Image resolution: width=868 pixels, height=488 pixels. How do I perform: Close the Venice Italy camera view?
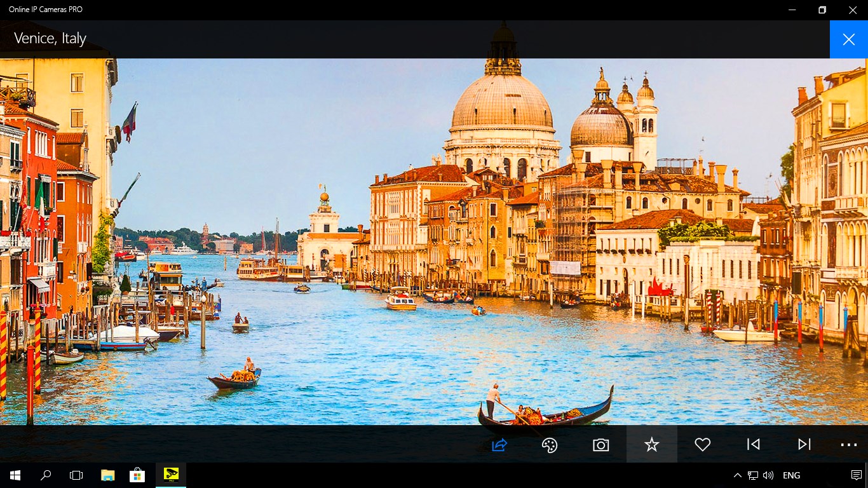[x=848, y=39]
